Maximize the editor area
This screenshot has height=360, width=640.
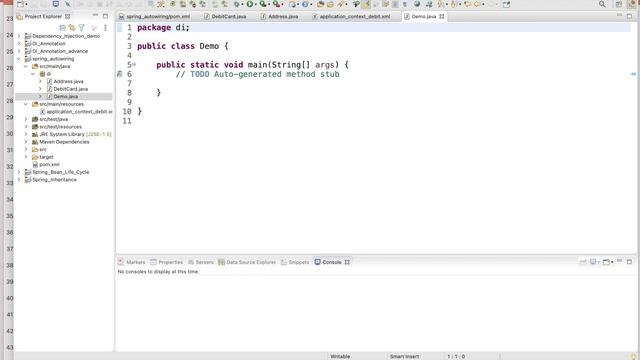[x=629, y=16]
